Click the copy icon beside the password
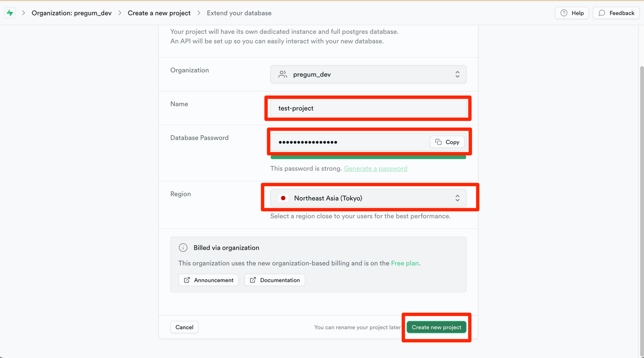The image size is (644, 358). pyautogui.click(x=438, y=142)
